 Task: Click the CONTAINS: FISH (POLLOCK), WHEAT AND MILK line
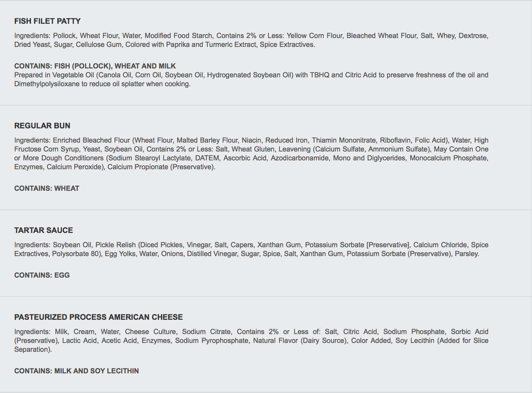click(95, 66)
